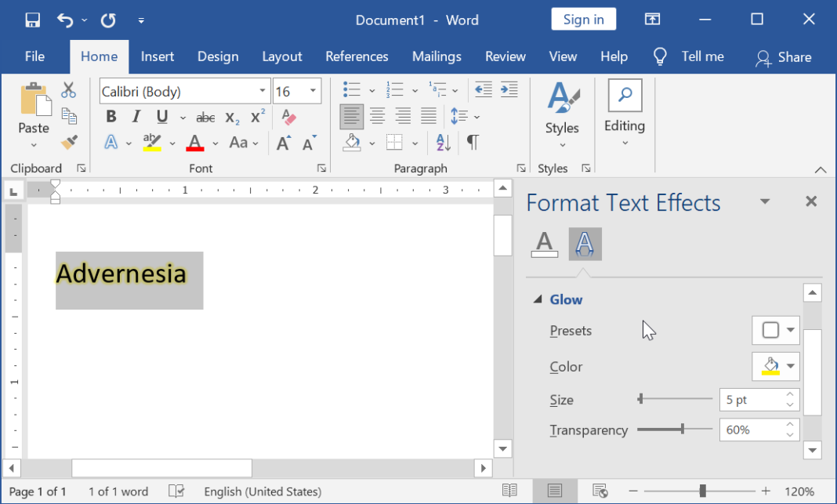
Task: Click the Strikethrough icon
Action: point(205,116)
